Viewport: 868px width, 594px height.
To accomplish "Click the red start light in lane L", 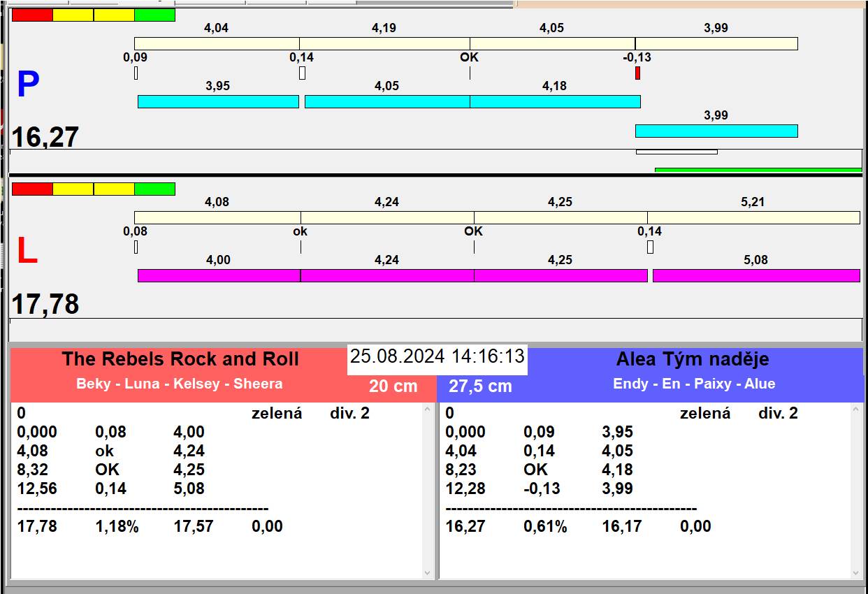I will tap(32, 189).
